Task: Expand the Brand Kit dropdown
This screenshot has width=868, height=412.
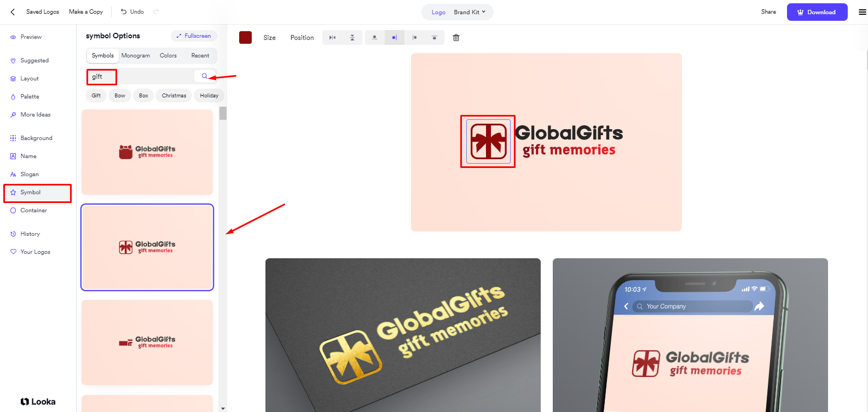Action: (x=470, y=12)
